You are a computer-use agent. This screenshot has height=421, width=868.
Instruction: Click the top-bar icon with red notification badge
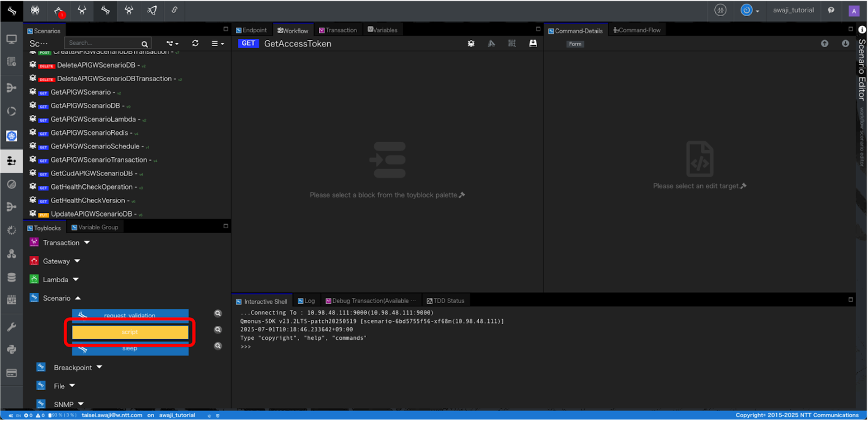tap(59, 11)
